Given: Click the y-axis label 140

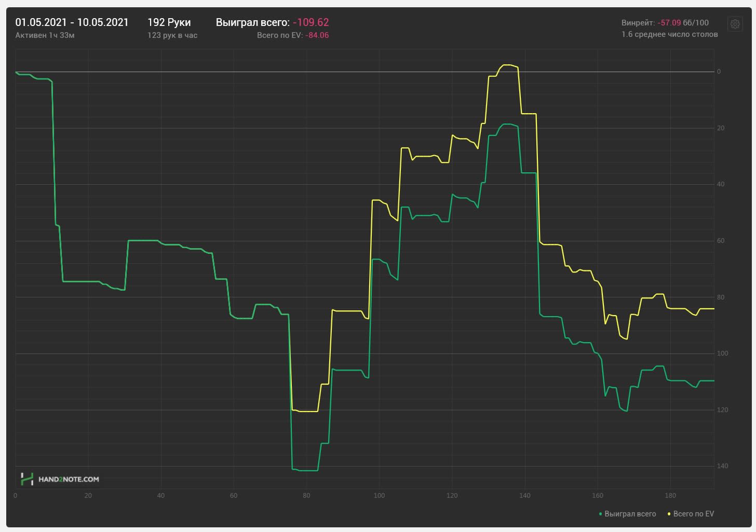Looking at the screenshot, I should (x=722, y=466).
